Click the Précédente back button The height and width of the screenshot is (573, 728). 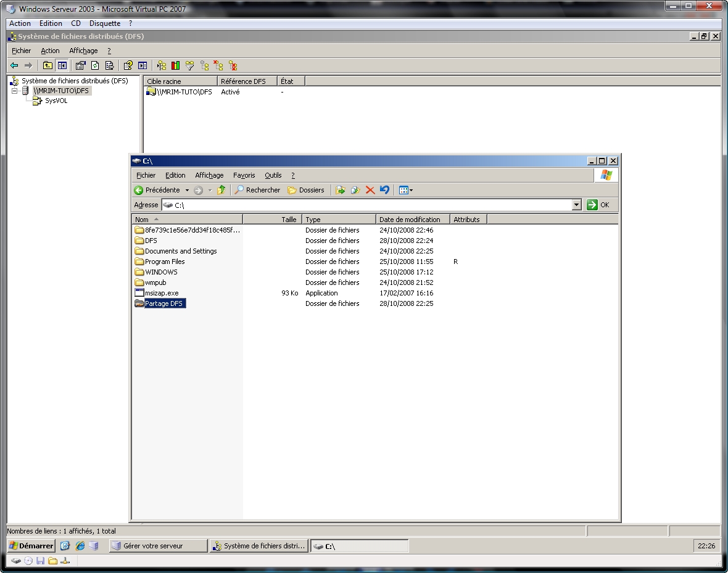157,190
